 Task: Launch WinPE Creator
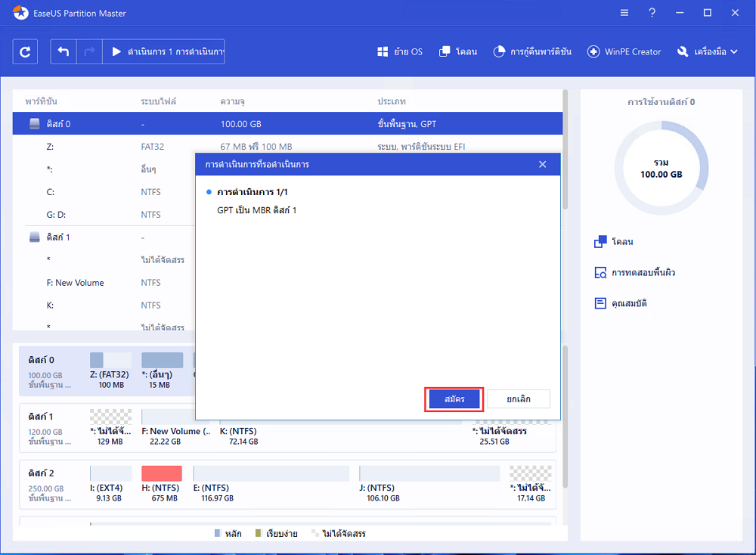tap(624, 51)
